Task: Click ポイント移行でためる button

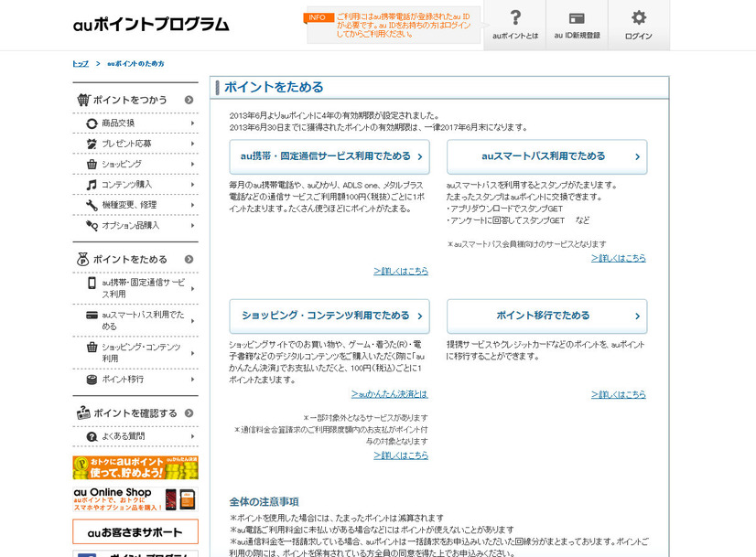Action: tap(546, 316)
